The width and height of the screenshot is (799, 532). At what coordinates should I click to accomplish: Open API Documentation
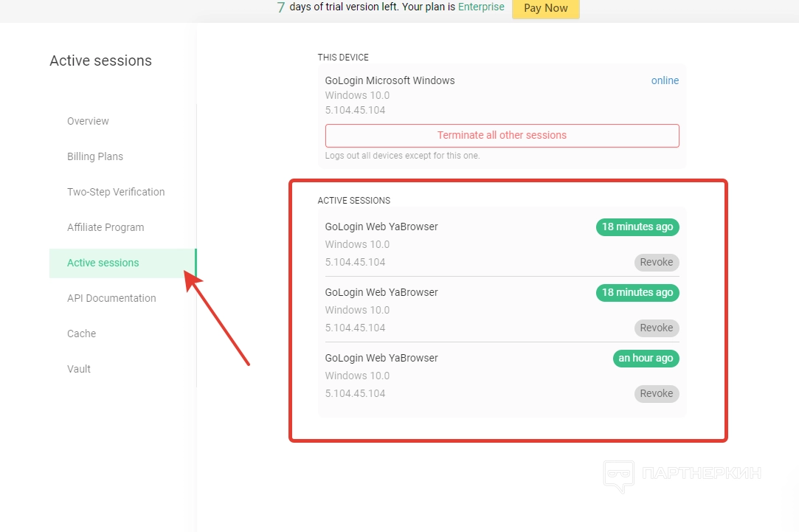(111, 298)
